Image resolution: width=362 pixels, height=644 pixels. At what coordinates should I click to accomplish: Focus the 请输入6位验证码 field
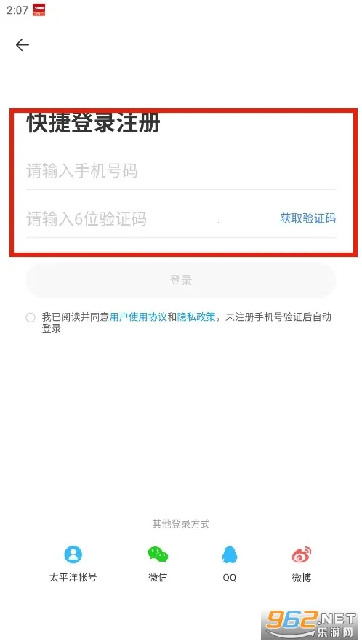tap(148, 218)
